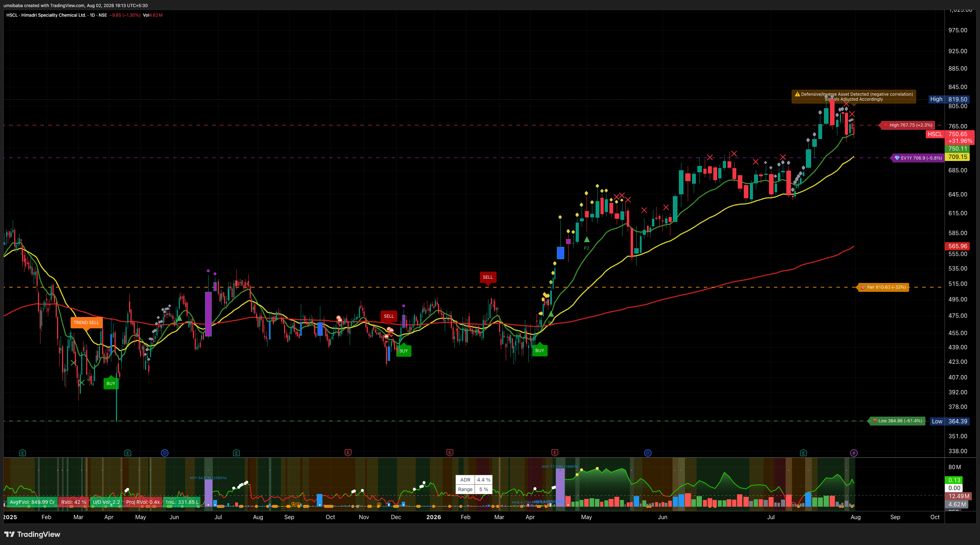Select the SELL signal label in November 2025
This screenshot has width=980, height=545.
pyautogui.click(x=389, y=316)
